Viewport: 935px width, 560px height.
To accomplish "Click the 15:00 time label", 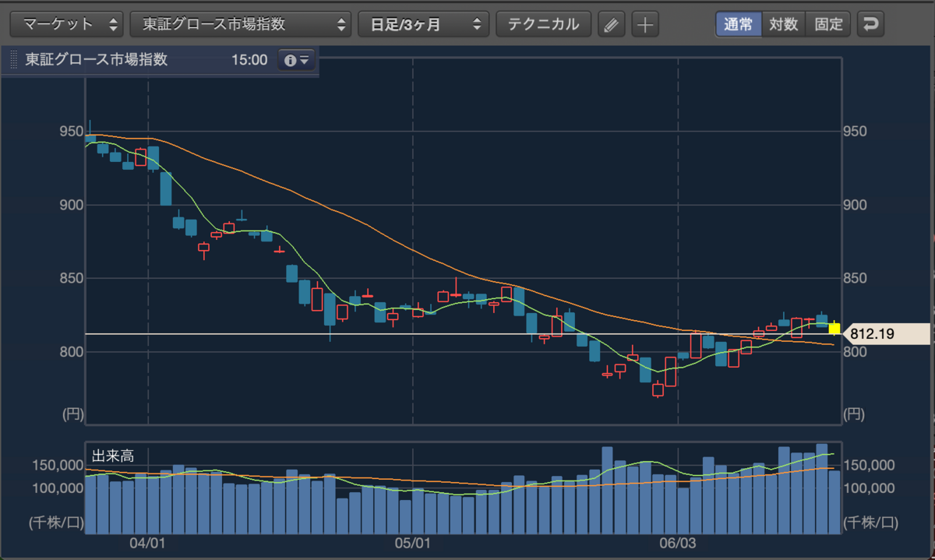I will point(249,60).
